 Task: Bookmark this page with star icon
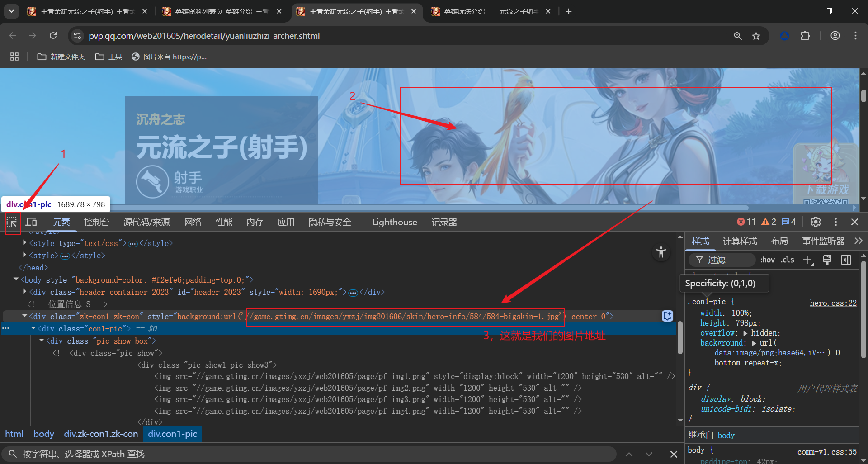coord(756,36)
